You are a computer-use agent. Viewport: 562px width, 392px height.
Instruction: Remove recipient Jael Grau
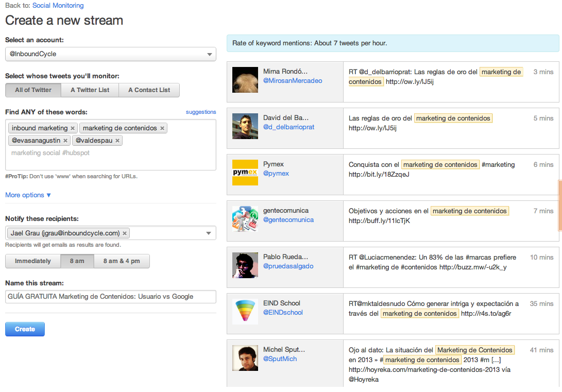[124, 233]
